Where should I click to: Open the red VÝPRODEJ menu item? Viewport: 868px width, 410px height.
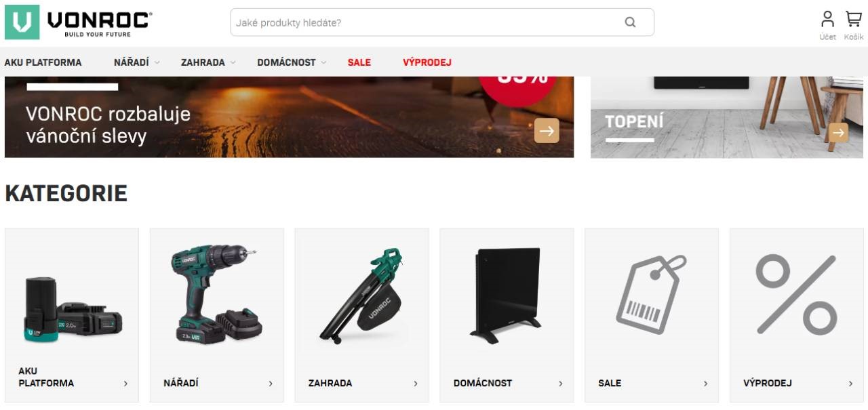click(x=427, y=62)
